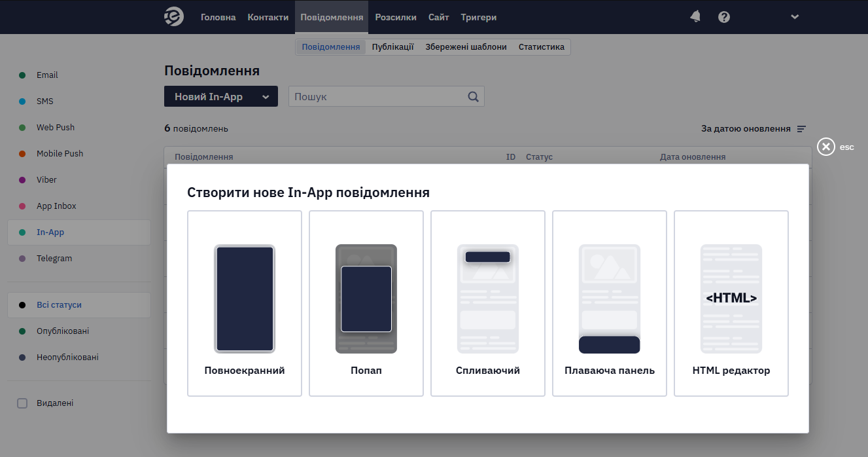Tick the Видалені checkbox
Screen dimensions: 868x457
(x=22, y=403)
